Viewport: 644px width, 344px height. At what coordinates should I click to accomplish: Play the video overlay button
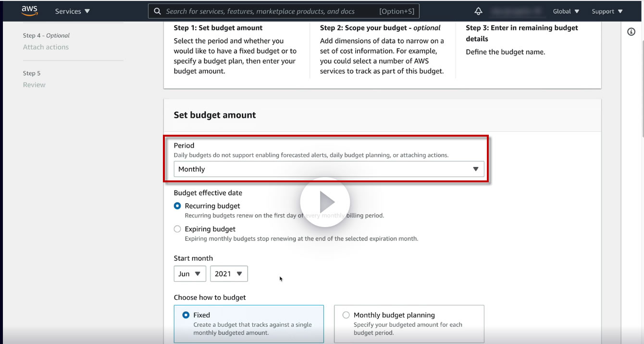[x=325, y=202]
